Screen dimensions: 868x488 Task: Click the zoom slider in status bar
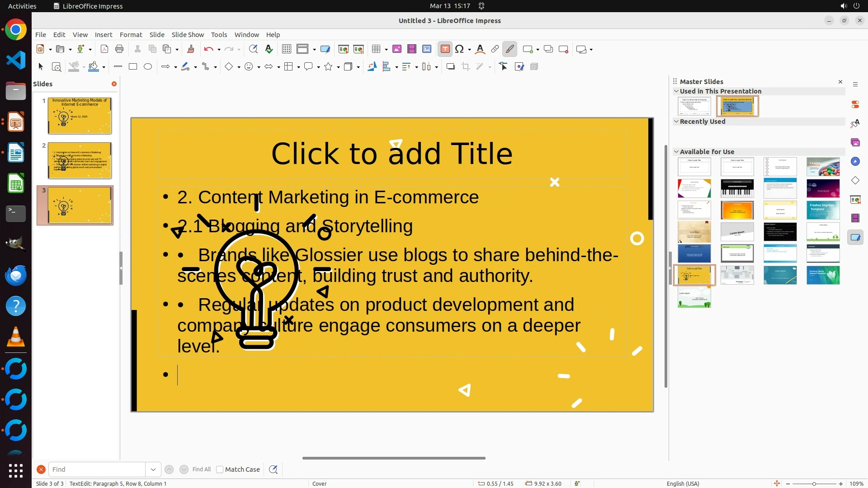(814, 483)
